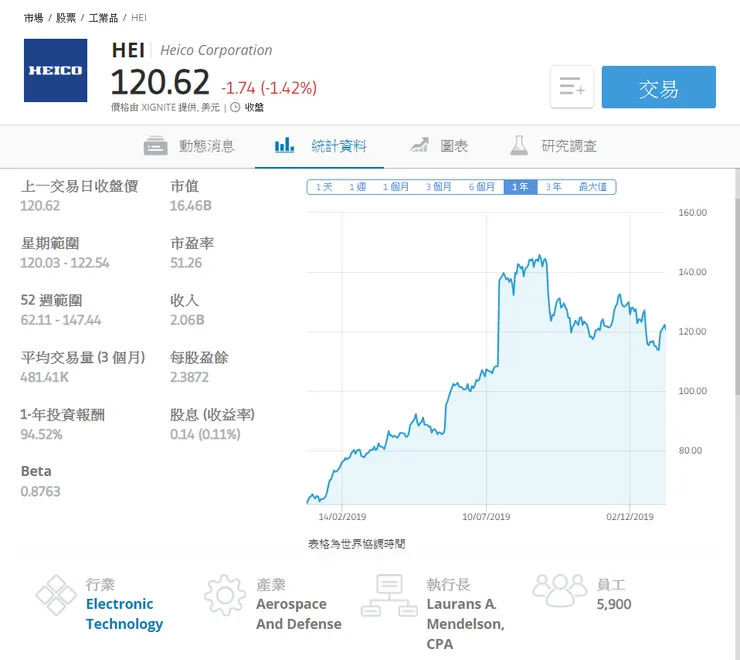Select the 1年 chart range
This screenshot has height=660, width=740.
pos(521,187)
